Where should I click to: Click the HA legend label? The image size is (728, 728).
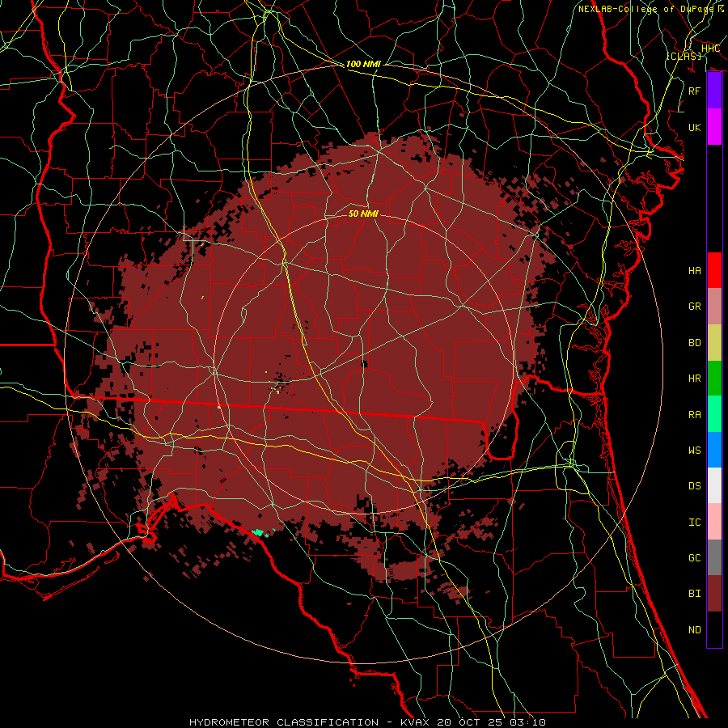pos(694,270)
